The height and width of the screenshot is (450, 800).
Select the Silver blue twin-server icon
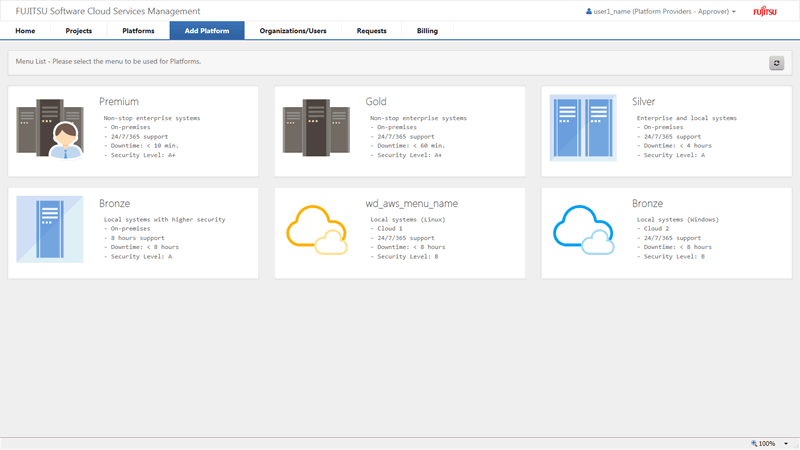coord(583,128)
